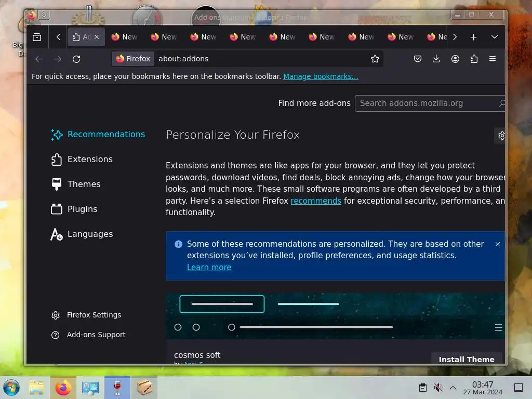Open the clock showing 03:47
The image size is (532, 399).
tap(483, 388)
